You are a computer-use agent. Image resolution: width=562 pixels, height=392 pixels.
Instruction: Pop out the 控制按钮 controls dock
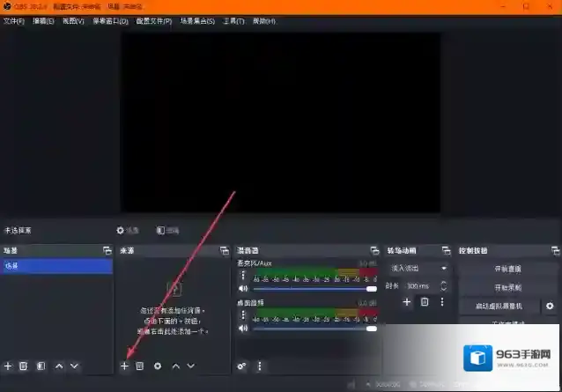[x=555, y=250]
